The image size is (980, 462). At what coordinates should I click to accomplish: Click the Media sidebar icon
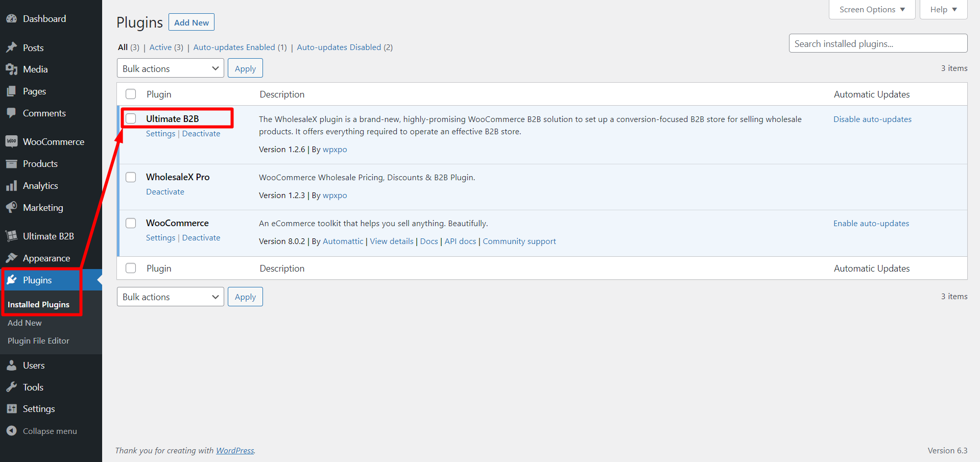[x=11, y=69]
